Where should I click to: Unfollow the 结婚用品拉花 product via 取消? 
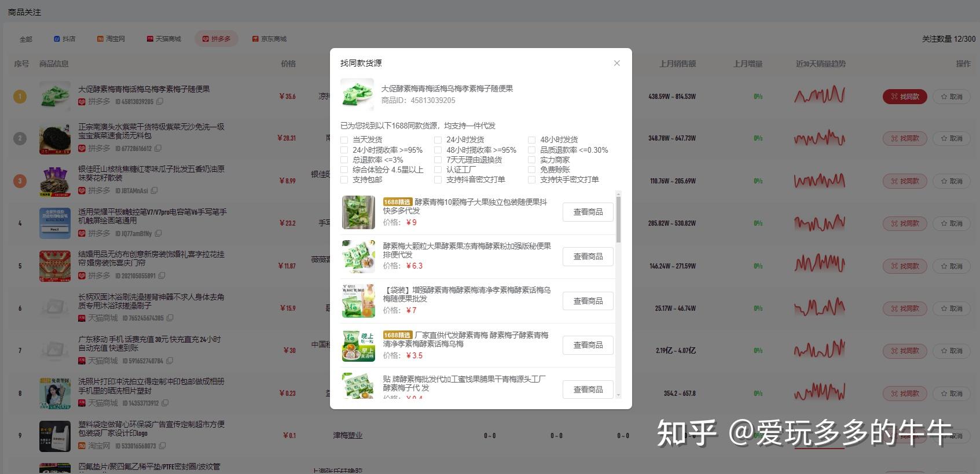[x=951, y=266]
